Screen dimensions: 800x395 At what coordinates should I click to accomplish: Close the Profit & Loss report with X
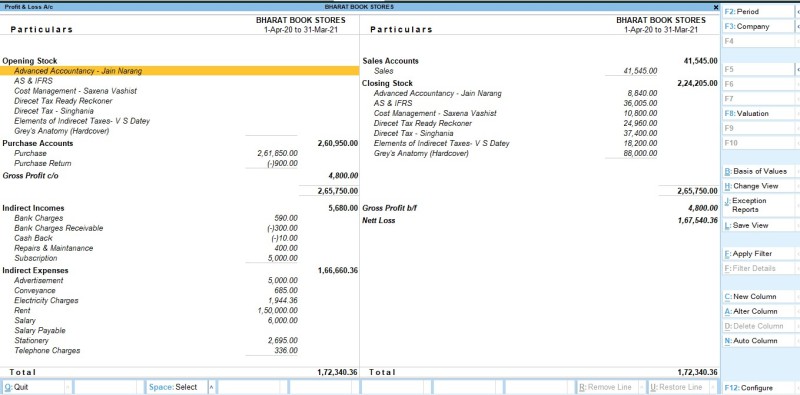pos(716,8)
